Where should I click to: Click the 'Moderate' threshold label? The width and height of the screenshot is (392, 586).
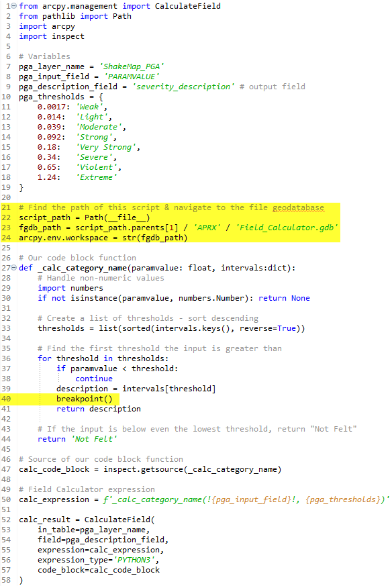coord(101,127)
